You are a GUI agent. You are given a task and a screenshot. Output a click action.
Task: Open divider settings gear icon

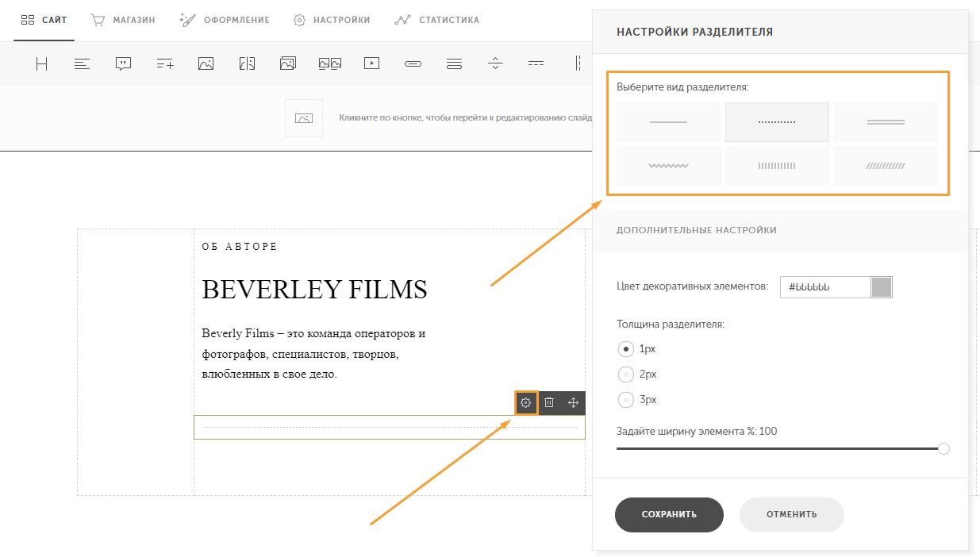click(x=525, y=403)
